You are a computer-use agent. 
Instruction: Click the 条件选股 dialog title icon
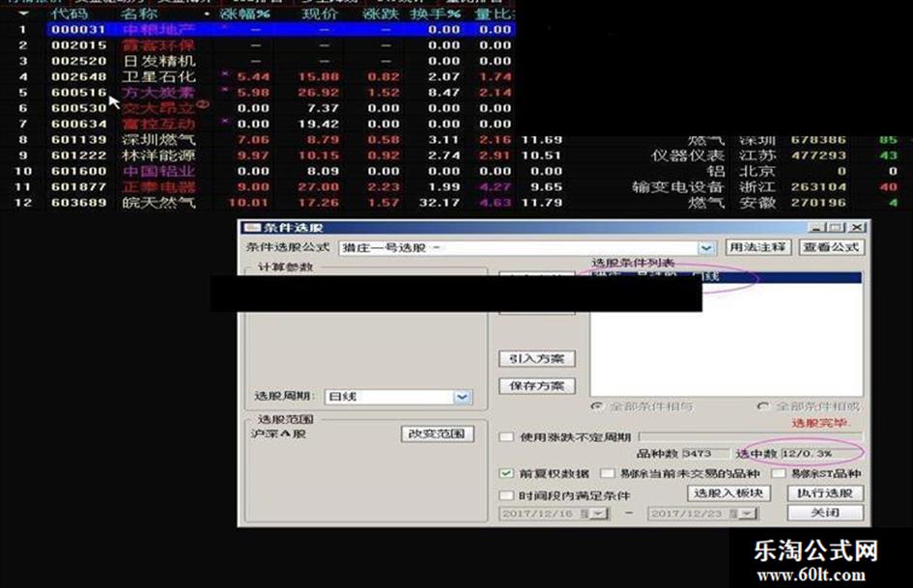251,228
